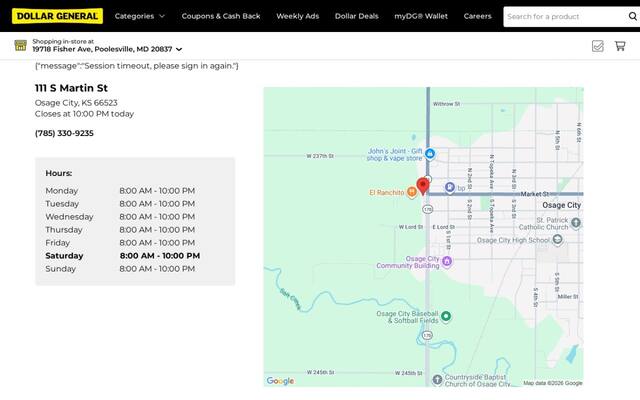Click the El Ranchito restaurant marker
This screenshot has width=640, height=400.
[x=412, y=192]
